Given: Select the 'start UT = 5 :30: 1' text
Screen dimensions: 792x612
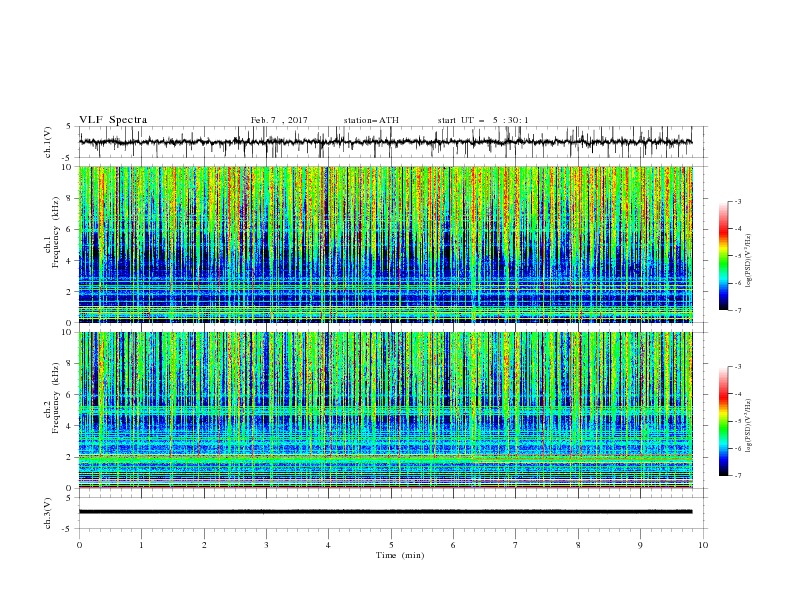Looking at the screenshot, I should [x=483, y=120].
